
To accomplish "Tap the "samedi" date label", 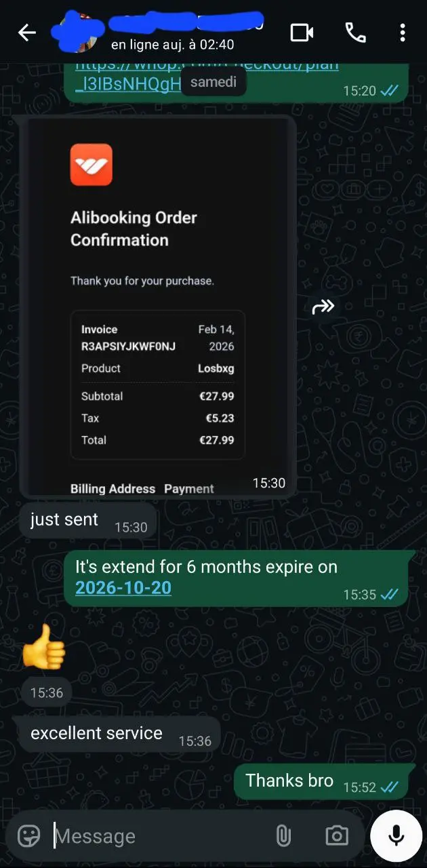I will click(x=213, y=83).
